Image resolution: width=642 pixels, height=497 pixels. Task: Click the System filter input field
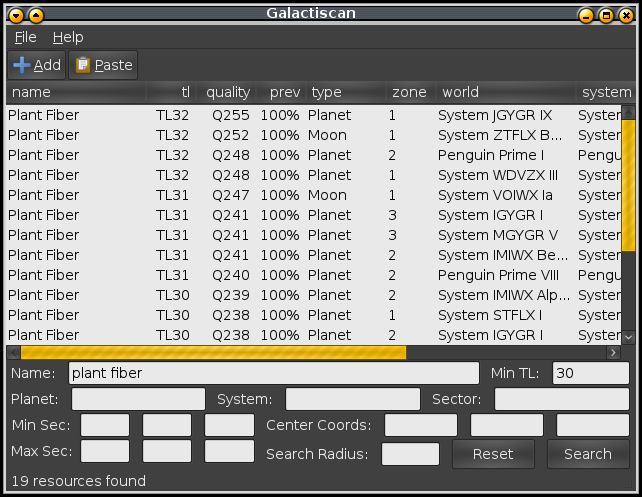click(352, 399)
